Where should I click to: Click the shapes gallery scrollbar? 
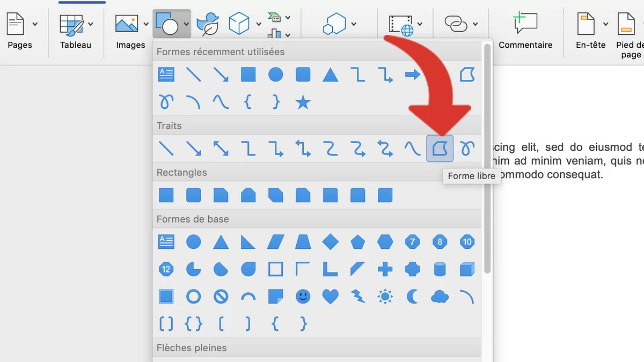tap(487, 161)
